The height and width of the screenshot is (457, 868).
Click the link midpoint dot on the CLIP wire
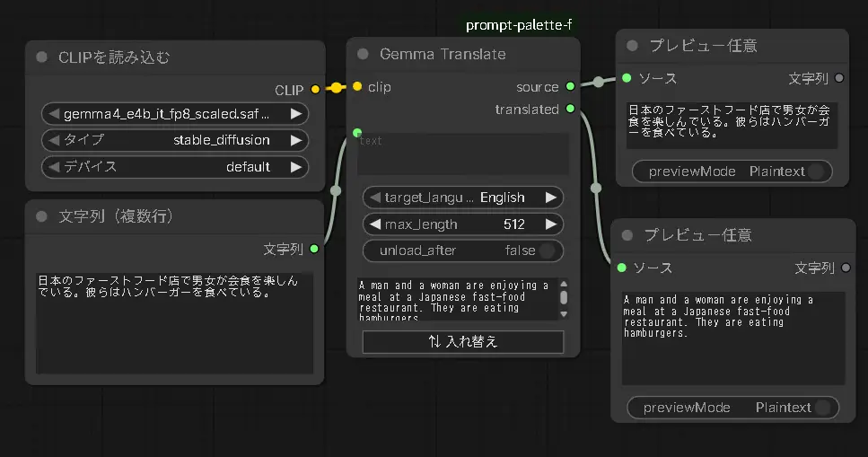(336, 87)
